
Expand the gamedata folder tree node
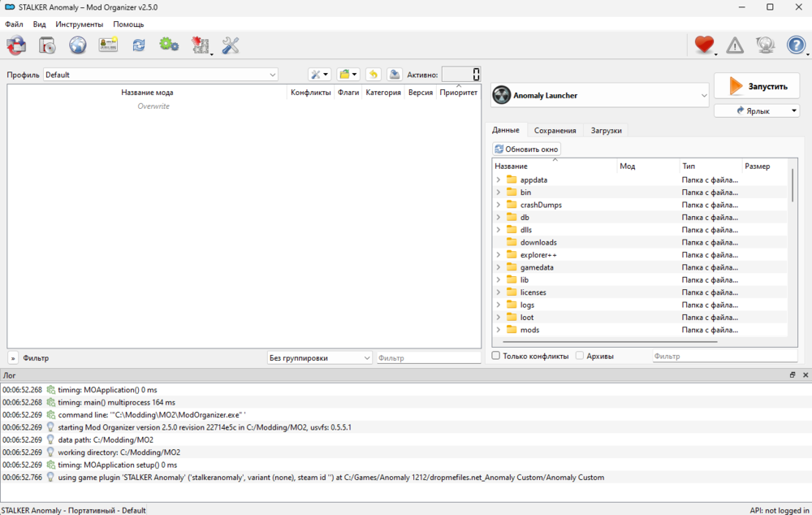498,267
